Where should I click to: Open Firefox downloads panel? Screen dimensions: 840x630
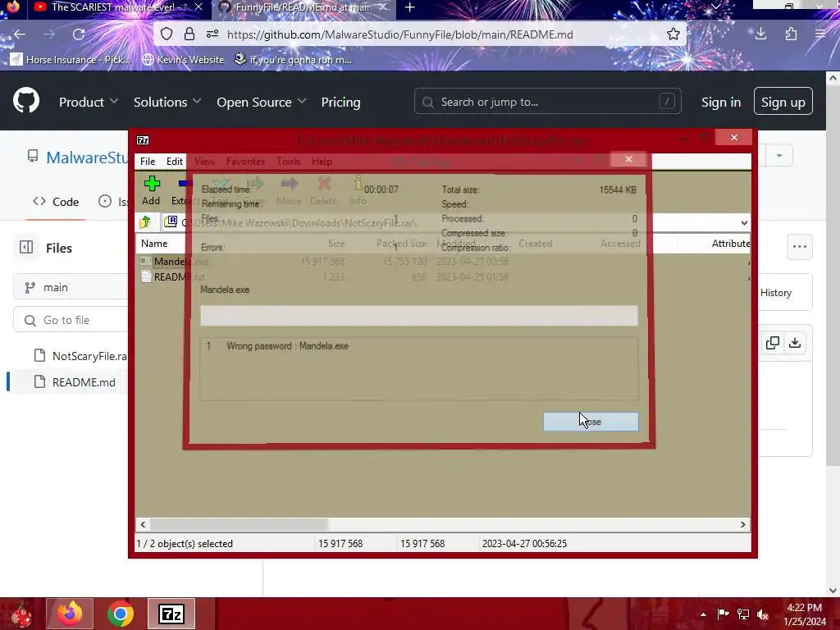point(760,34)
